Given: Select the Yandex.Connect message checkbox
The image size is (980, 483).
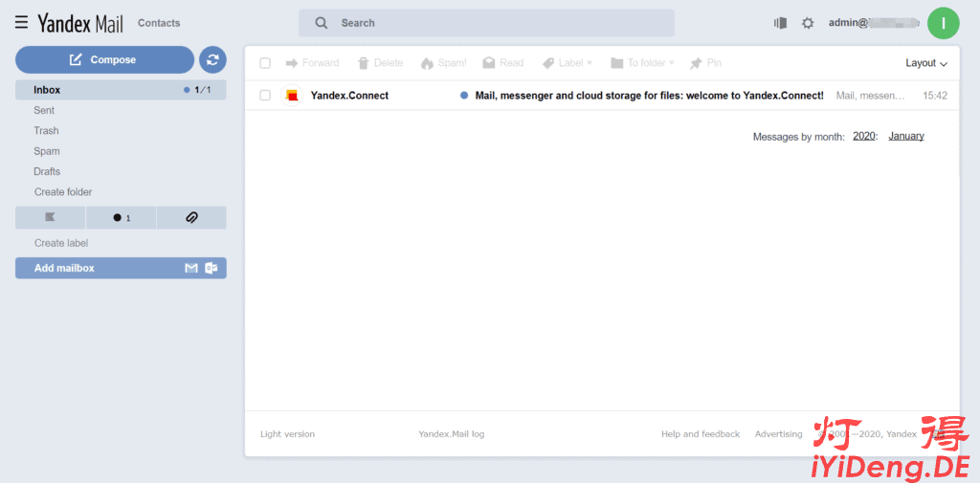Looking at the screenshot, I should coord(265,96).
